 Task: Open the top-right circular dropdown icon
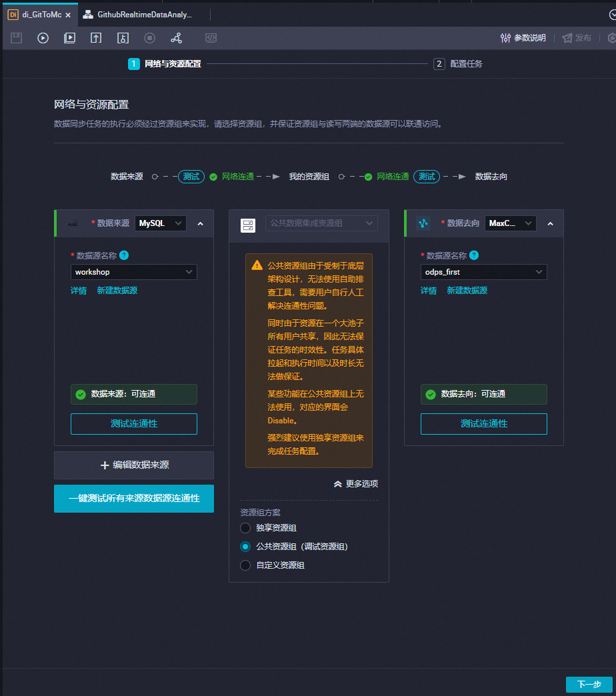pyautogui.click(x=613, y=15)
